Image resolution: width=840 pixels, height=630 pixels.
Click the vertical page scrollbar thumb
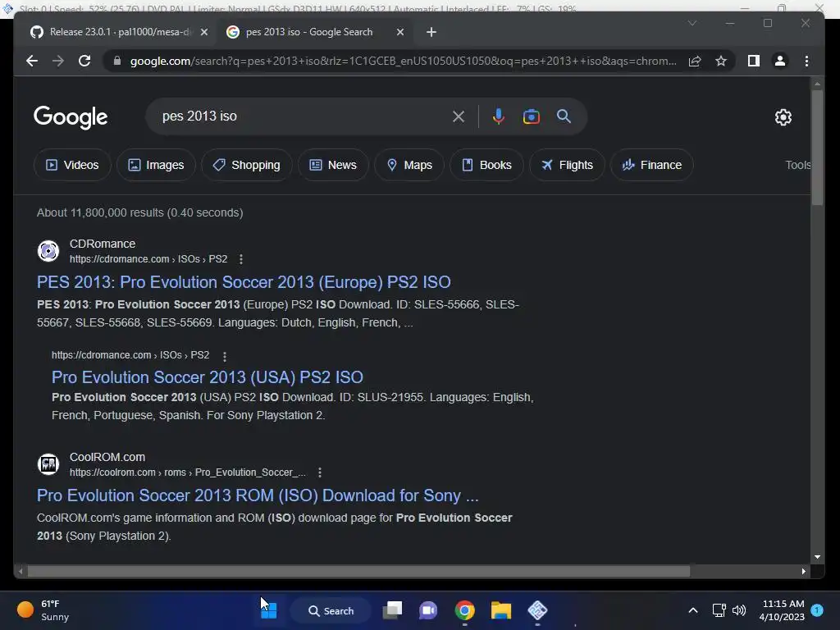coord(817,148)
